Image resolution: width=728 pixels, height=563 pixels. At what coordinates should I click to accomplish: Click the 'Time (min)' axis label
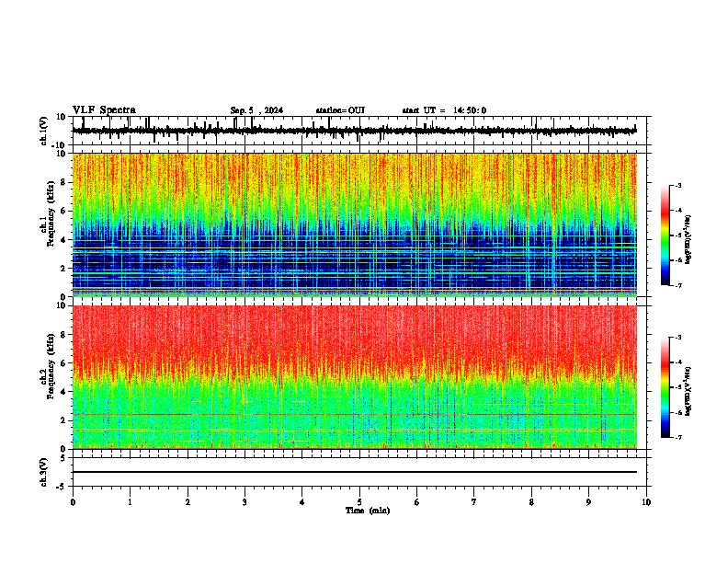pyautogui.click(x=368, y=511)
